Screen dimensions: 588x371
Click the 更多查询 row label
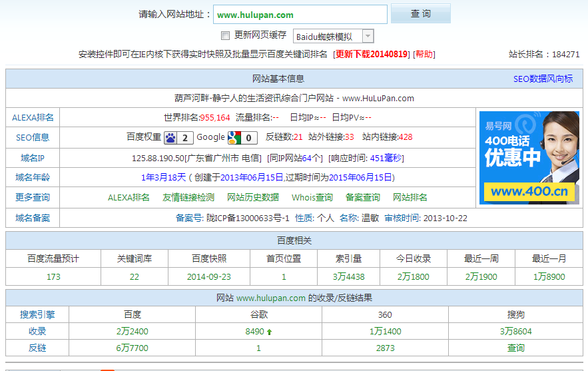click(x=33, y=197)
